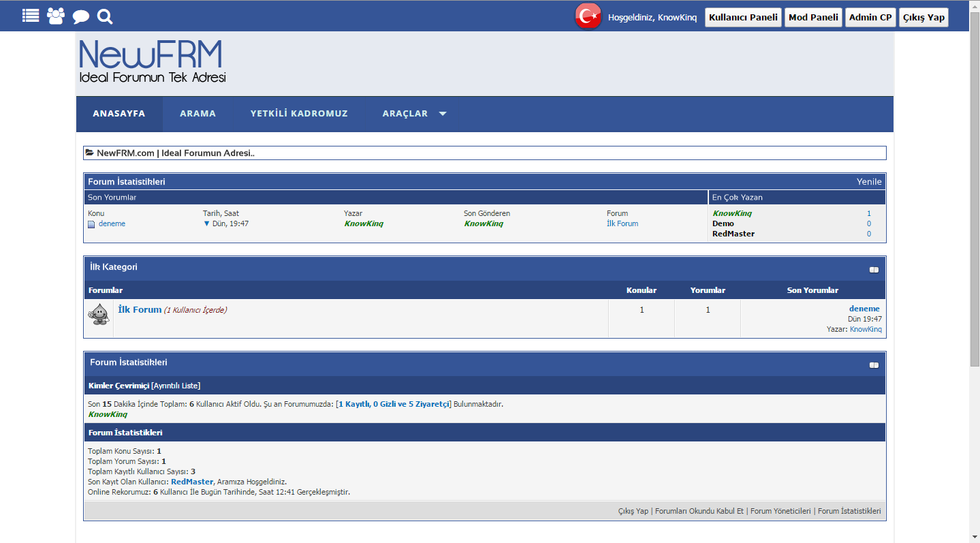
Task: Open the RedMaster newest member link
Action: [192, 482]
